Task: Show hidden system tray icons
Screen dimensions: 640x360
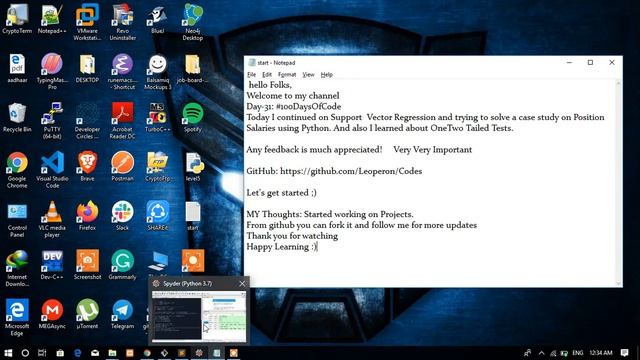Action: (541, 353)
